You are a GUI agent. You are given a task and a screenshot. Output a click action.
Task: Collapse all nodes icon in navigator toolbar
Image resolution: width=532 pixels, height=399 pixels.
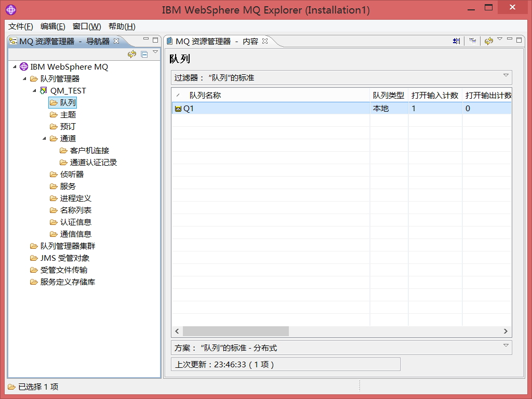pos(144,54)
